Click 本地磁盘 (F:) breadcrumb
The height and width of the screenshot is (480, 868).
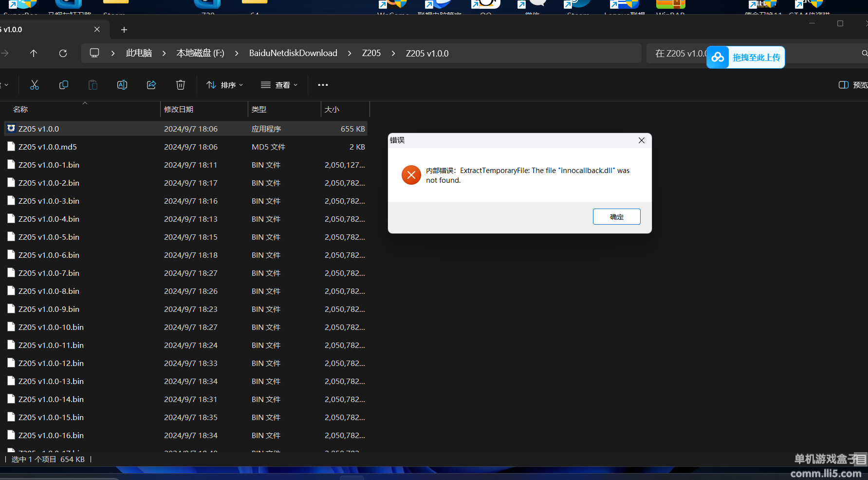[x=200, y=53]
